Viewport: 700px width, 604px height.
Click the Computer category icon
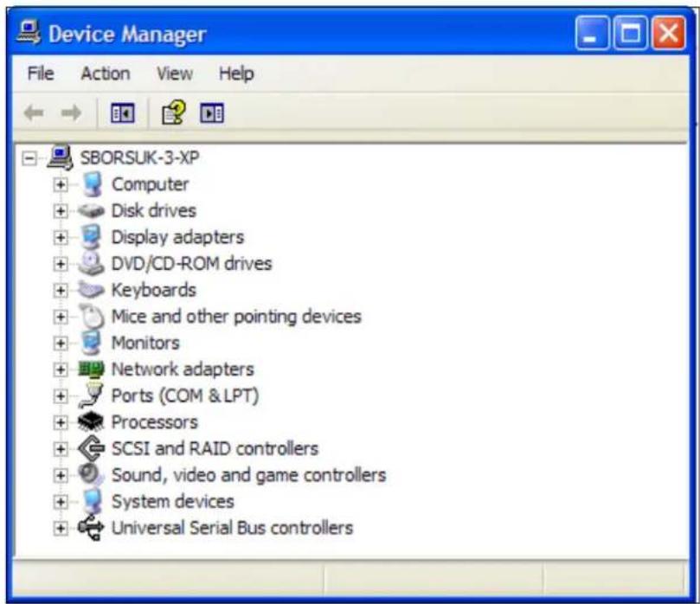pyautogui.click(x=92, y=184)
